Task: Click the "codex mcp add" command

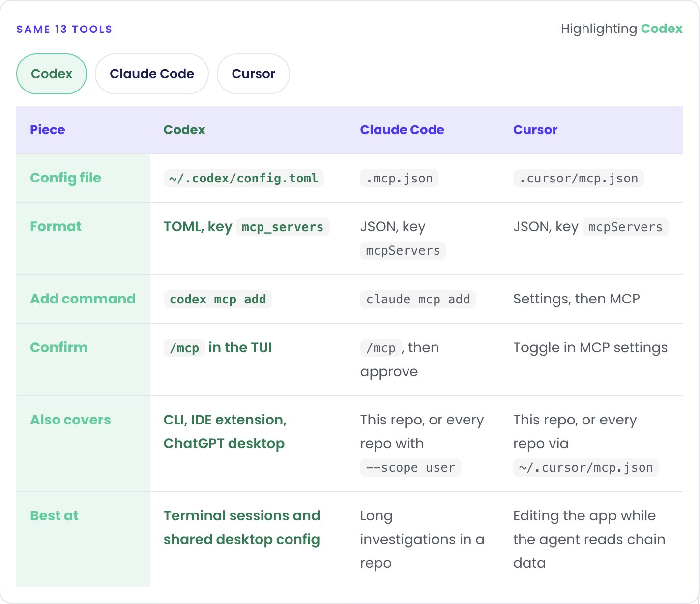Action: 218,299
